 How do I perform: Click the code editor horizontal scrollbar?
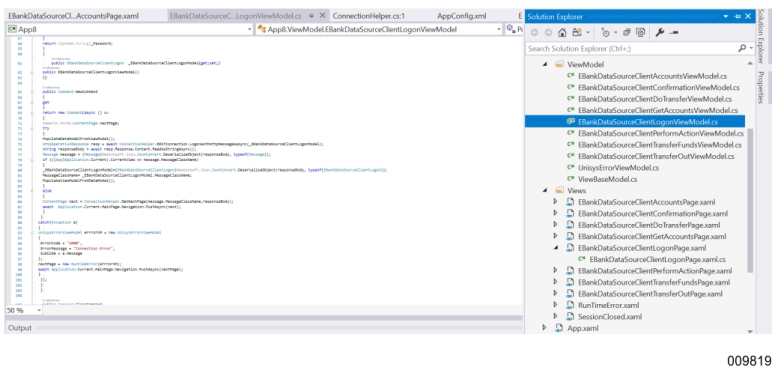coord(283,310)
